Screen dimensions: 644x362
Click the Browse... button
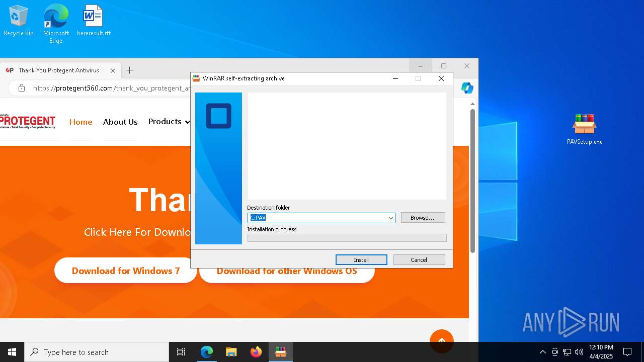point(423,218)
